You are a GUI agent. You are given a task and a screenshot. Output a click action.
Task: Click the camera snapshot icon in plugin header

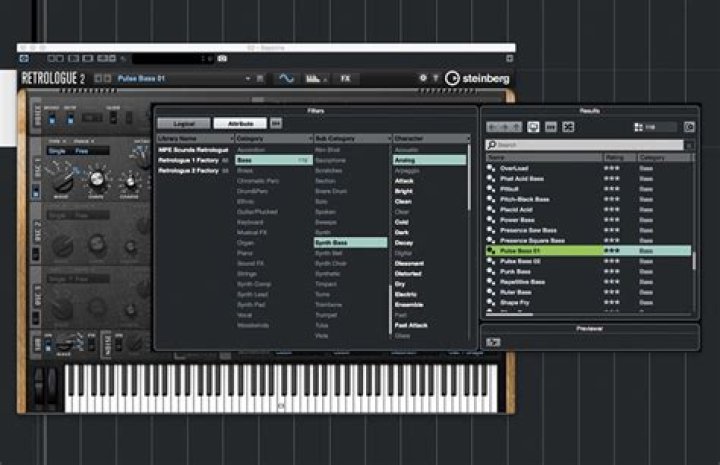222,59
